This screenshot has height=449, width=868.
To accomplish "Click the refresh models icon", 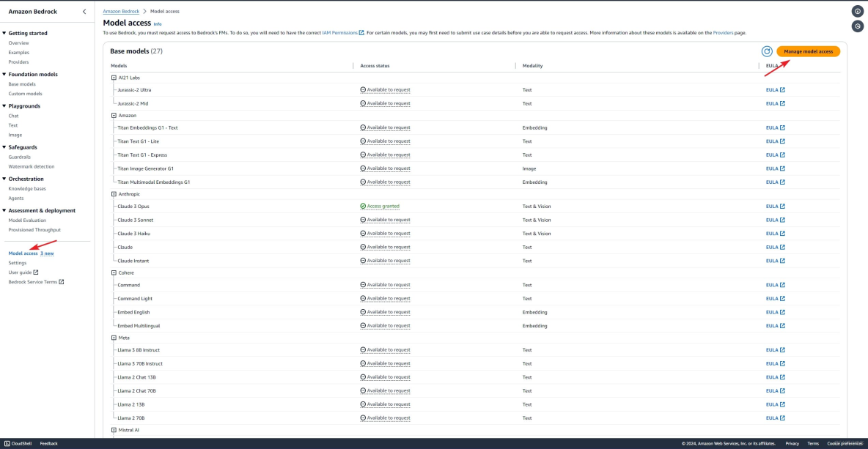I will pyautogui.click(x=767, y=51).
